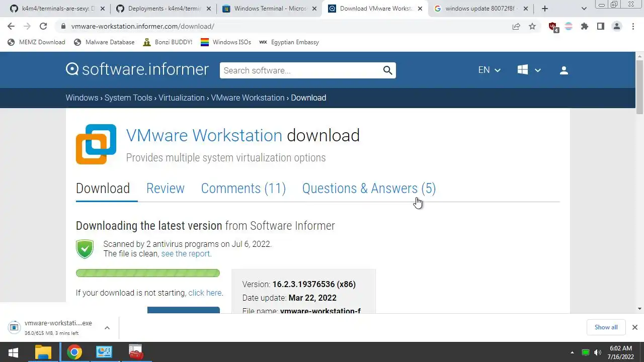This screenshot has width=644, height=362.
Task: Open the Extensions puzzle piece menu
Action: pyautogui.click(x=585, y=27)
